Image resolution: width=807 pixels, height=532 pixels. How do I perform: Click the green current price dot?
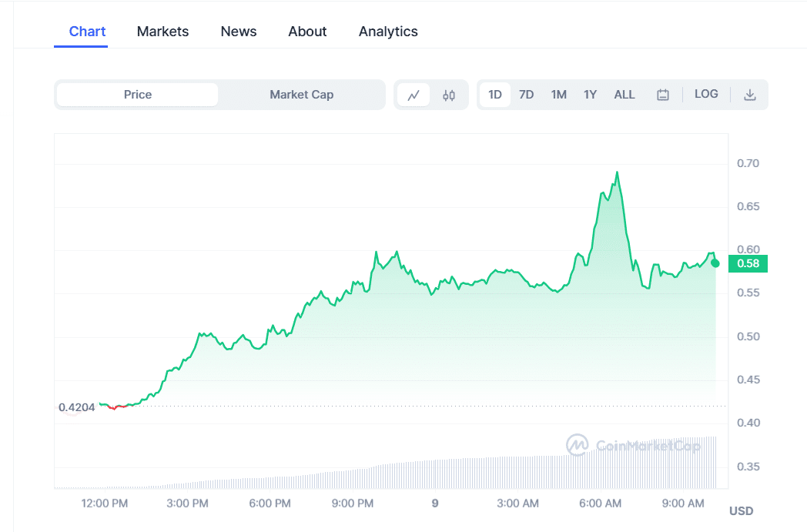click(x=715, y=263)
